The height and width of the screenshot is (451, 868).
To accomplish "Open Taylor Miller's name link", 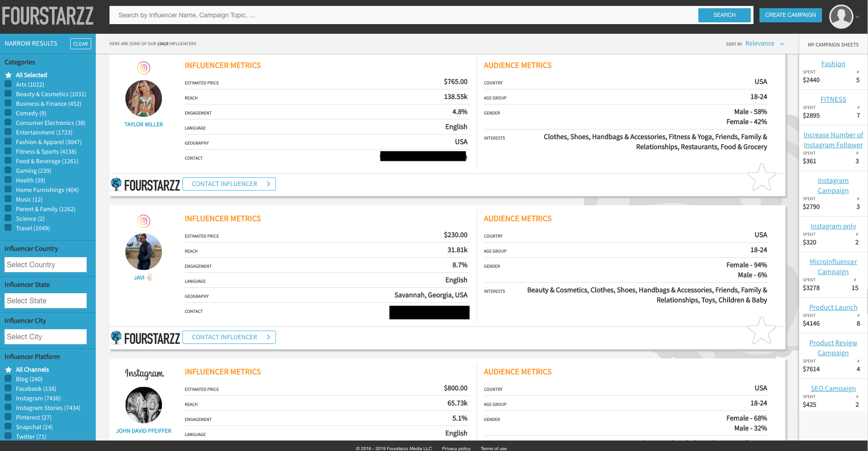I will tap(144, 124).
